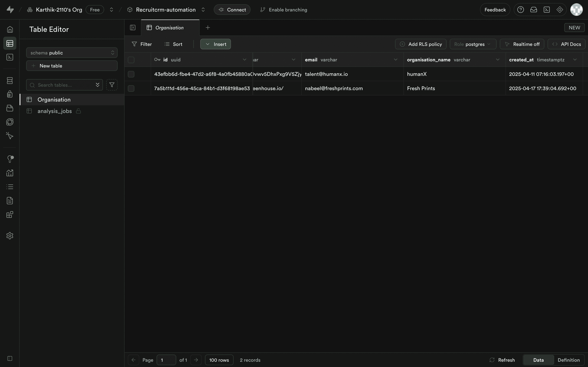588x367 pixels.
Task: Open Database section in the sidebar
Action: 10,81
